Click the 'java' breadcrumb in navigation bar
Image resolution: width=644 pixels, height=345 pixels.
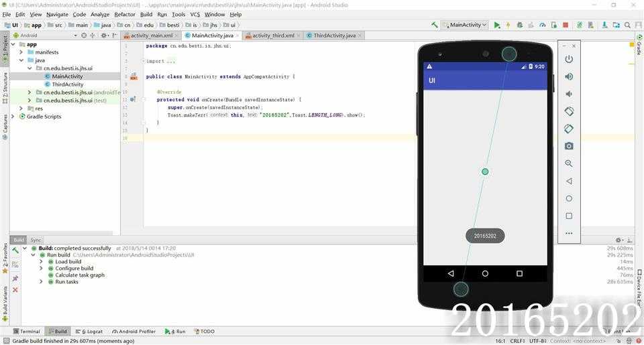[103, 25]
